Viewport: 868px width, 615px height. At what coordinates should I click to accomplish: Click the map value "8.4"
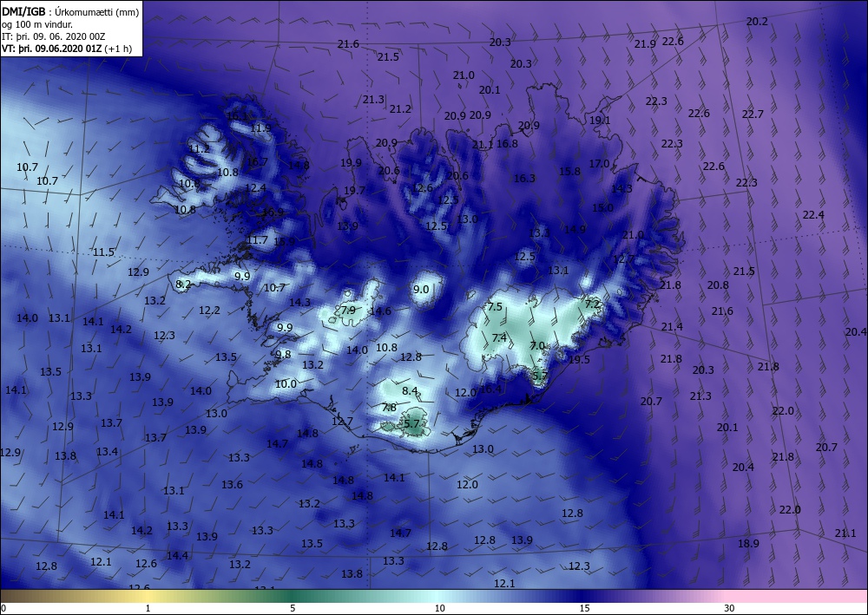[410, 391]
